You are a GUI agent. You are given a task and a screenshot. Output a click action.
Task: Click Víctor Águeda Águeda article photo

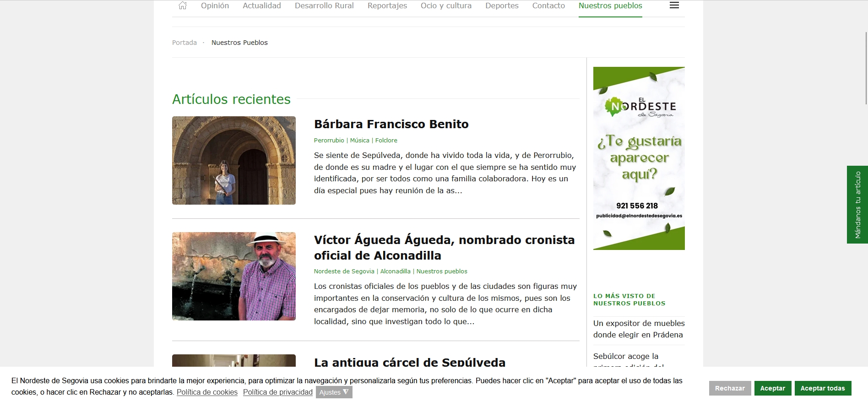(x=233, y=276)
